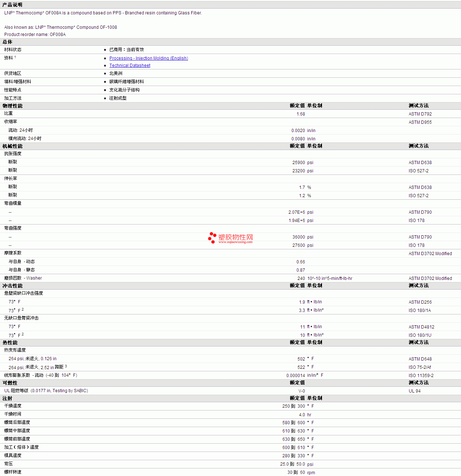Viewport: 461px width, 476px height.
Task: Select drying temperature 250 到 300 value
Action: point(294,406)
